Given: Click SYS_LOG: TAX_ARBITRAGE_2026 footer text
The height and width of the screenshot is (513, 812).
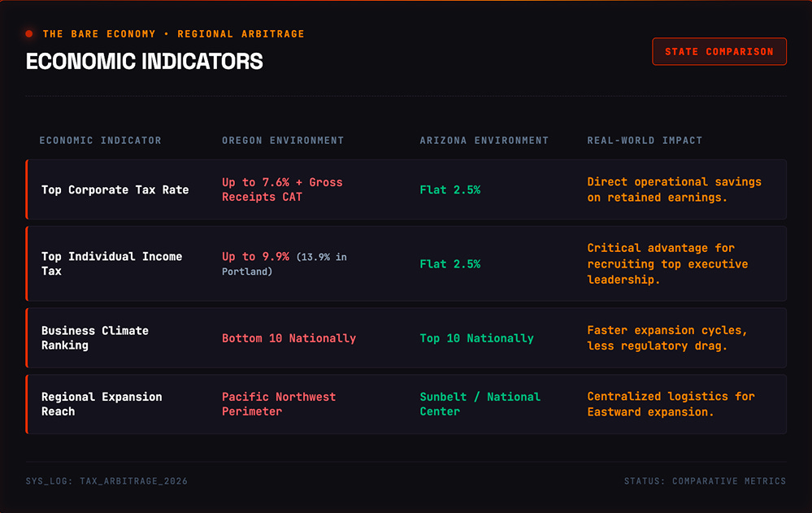Looking at the screenshot, I should click(106, 480).
